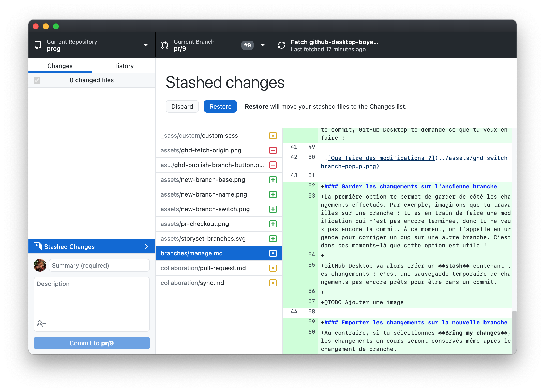Image resolution: width=545 pixels, height=392 pixels.
Task: Click the Restore button for stashed changes
Action: point(220,106)
